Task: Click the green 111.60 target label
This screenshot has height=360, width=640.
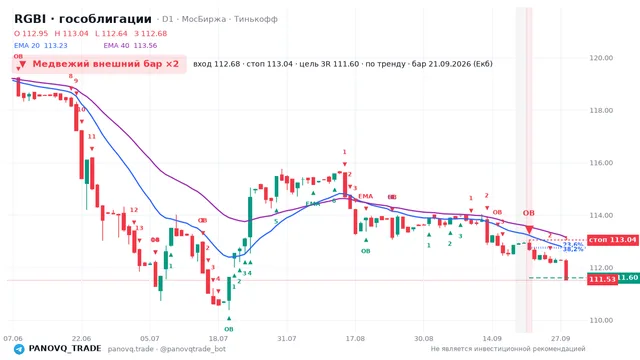Action: 628,278
